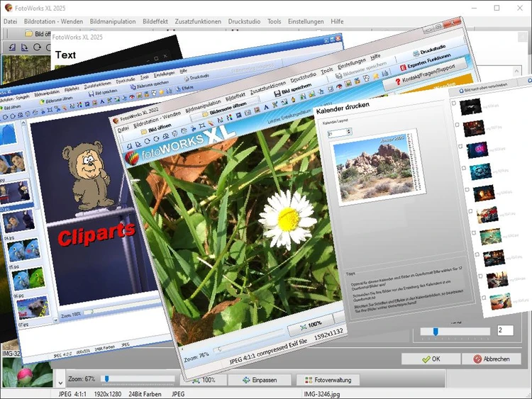Click the scroll-up arrow in main window right panel
The image size is (532, 399).
point(516,71)
